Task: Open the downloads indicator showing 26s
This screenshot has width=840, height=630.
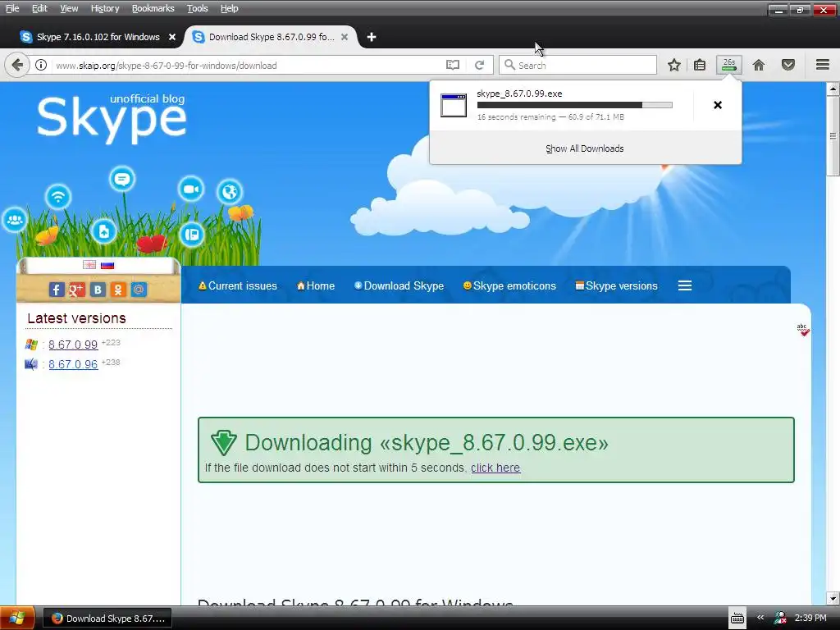Action: tap(729, 65)
